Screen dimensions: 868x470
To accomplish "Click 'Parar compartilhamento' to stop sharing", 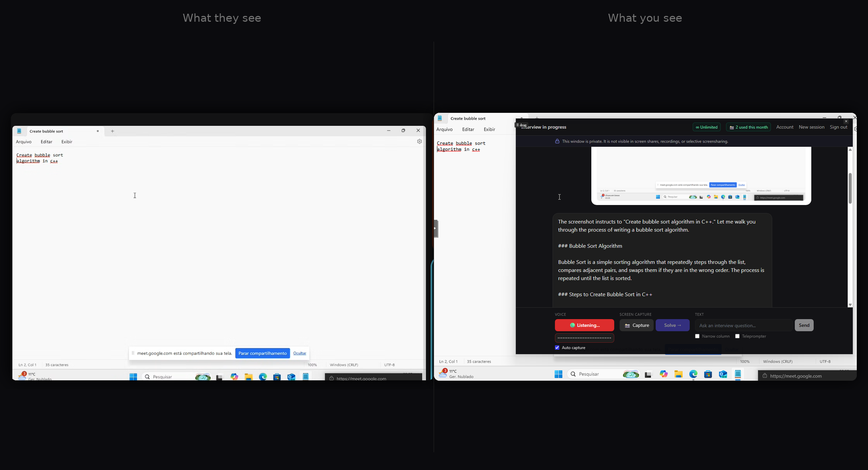I will (263, 353).
